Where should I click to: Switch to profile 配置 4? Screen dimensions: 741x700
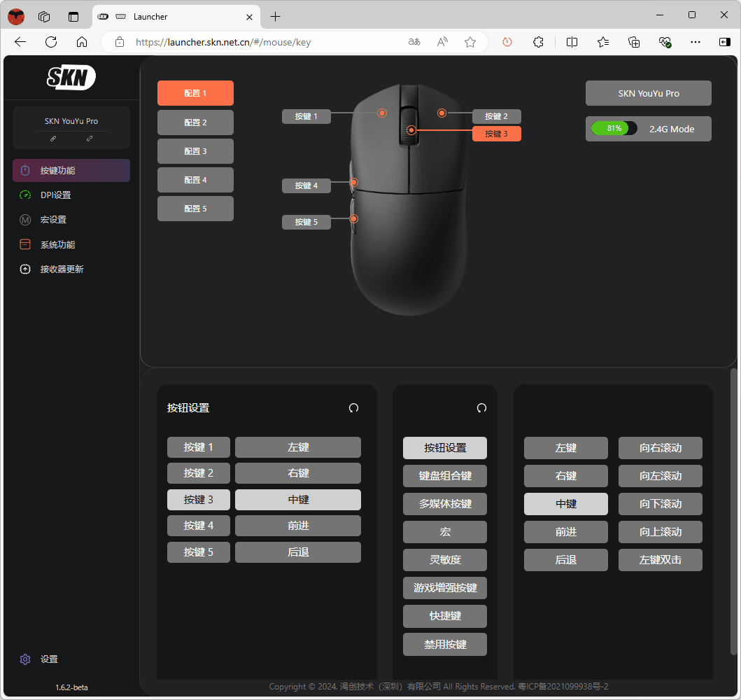[195, 180]
